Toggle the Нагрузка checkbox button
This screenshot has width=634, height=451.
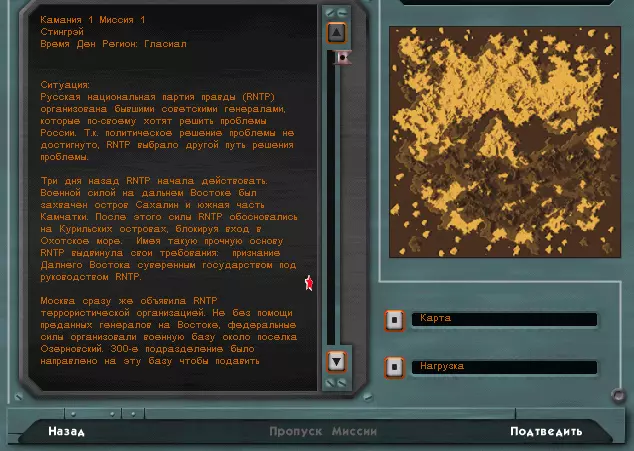pos(394,367)
